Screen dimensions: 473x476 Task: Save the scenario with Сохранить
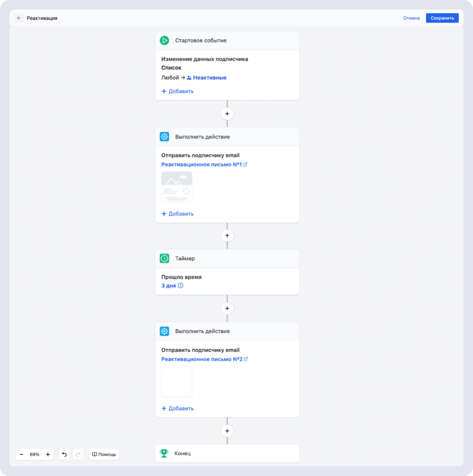(x=442, y=18)
